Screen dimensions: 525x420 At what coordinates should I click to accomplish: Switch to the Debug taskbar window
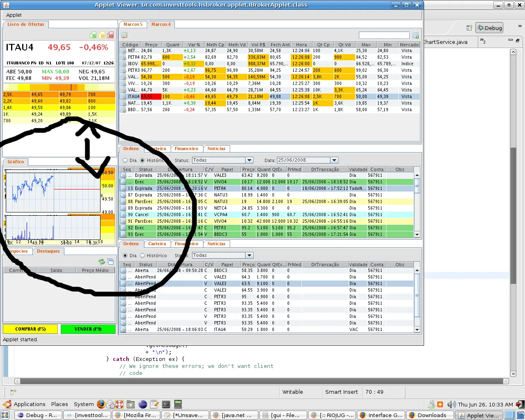coord(37,415)
